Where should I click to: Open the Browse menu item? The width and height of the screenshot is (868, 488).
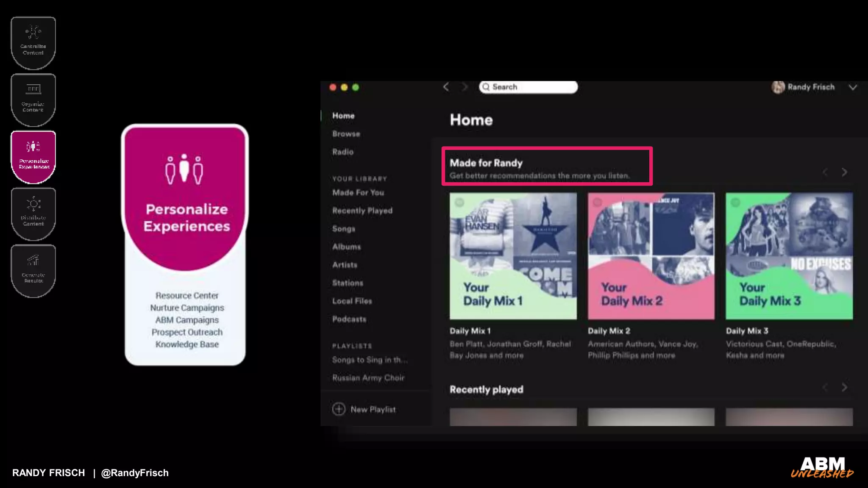coord(346,134)
